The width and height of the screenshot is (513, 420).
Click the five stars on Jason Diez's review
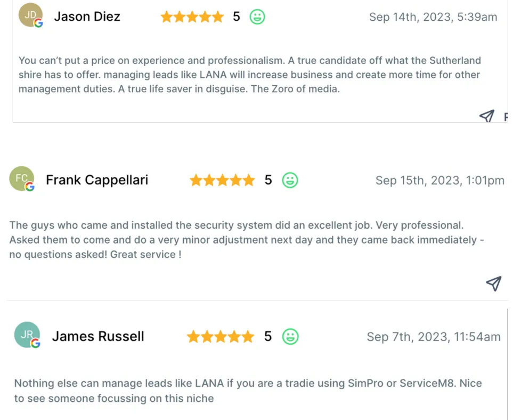point(192,17)
